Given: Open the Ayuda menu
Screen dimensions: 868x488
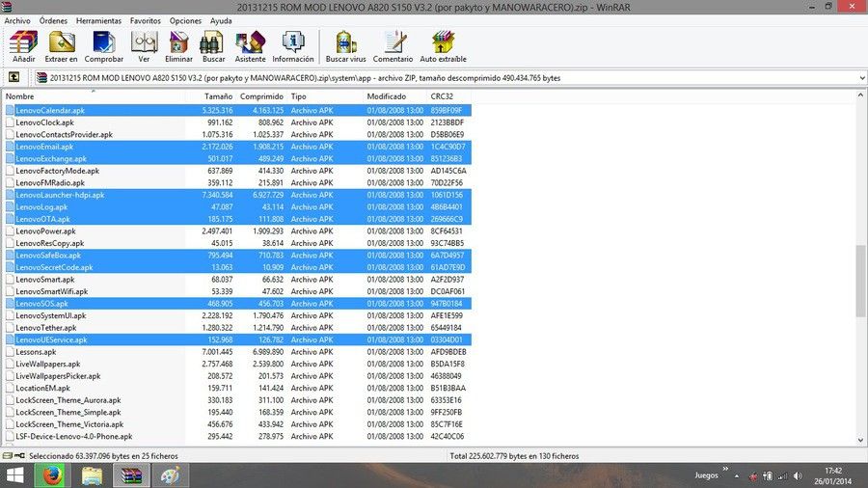Looking at the screenshot, I should pyautogui.click(x=221, y=20).
